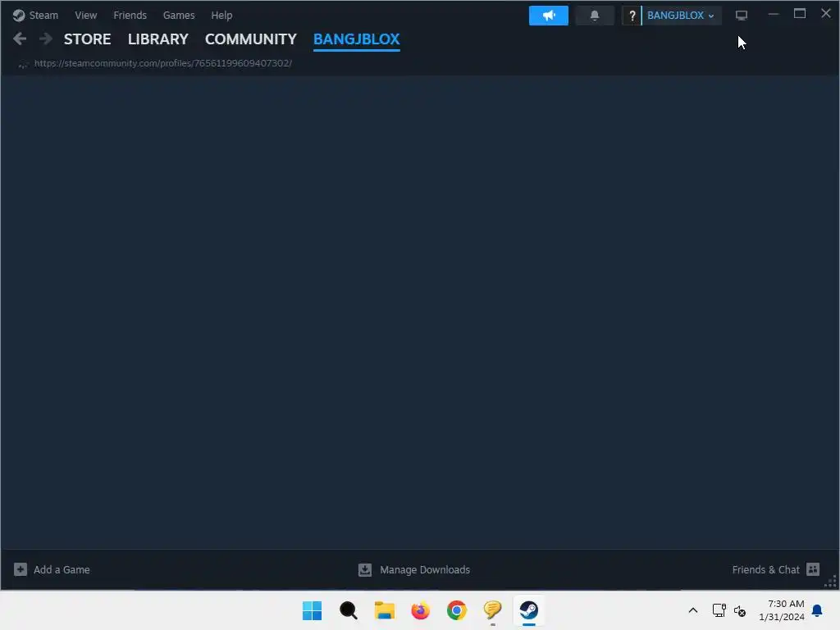
Task: Click the network display tray icon
Action: (x=719, y=610)
